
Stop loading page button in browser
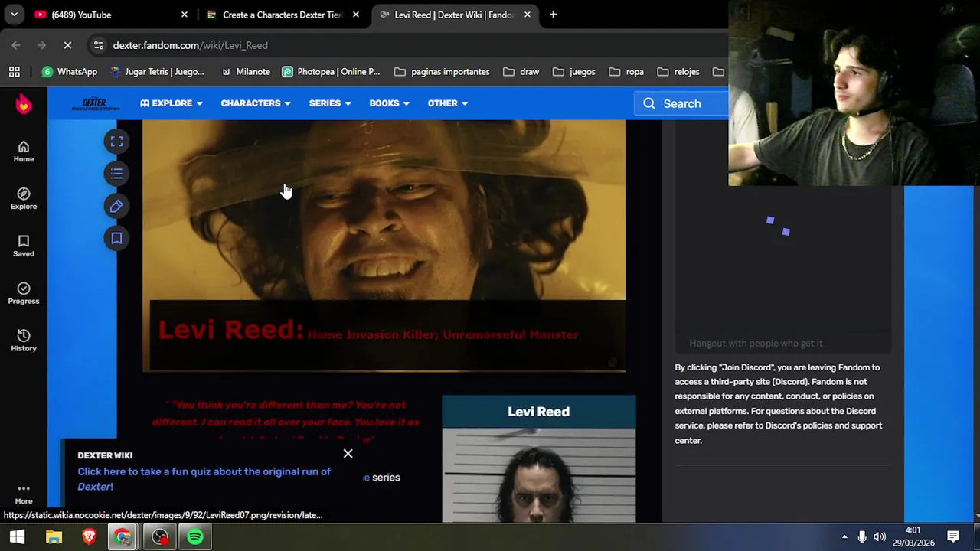tap(67, 45)
